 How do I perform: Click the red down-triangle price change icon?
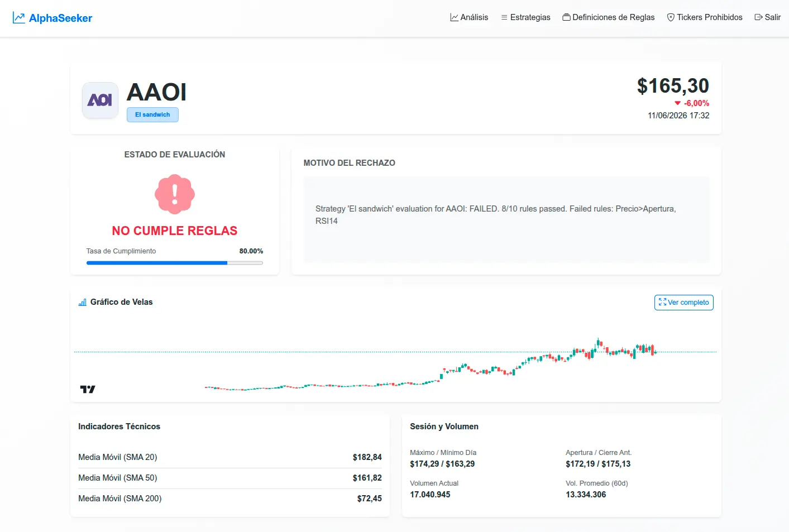(678, 103)
